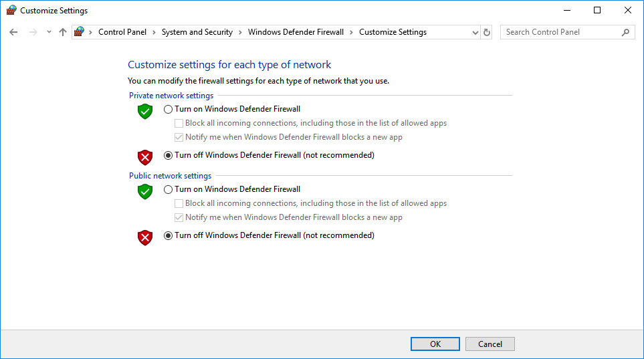Click red shield icon under Private network settings
The width and height of the screenshot is (644, 359).
[145, 157]
